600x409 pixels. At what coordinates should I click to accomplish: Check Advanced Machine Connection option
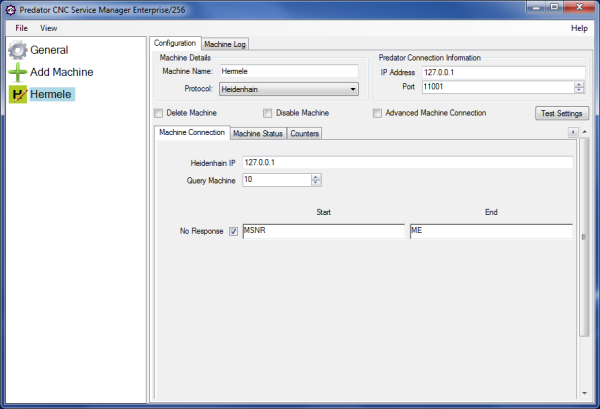pyautogui.click(x=377, y=113)
